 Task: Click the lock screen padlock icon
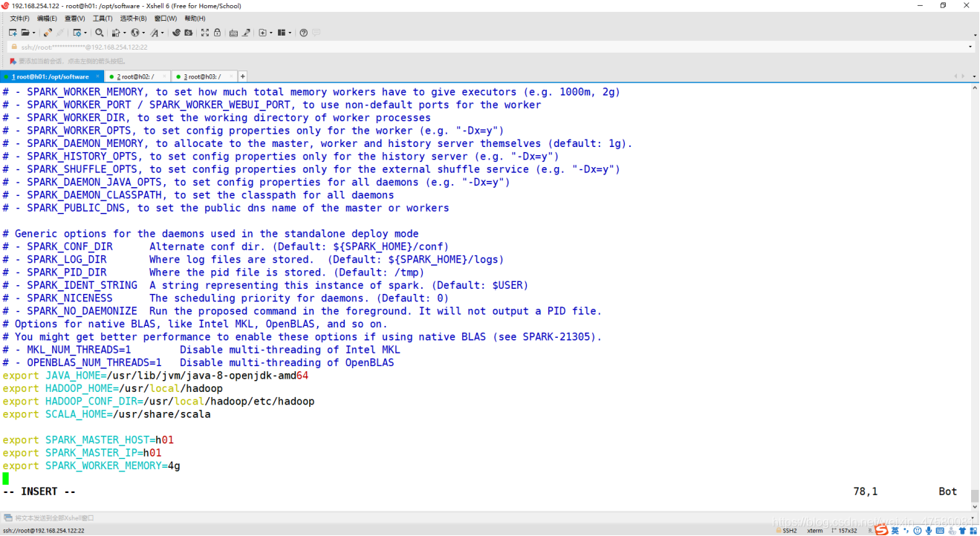pyautogui.click(x=217, y=33)
